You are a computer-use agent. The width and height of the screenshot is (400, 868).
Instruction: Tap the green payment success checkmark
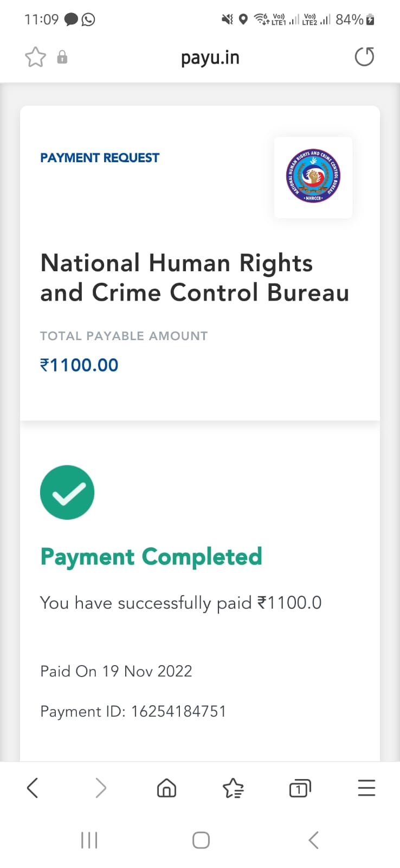[x=67, y=492]
